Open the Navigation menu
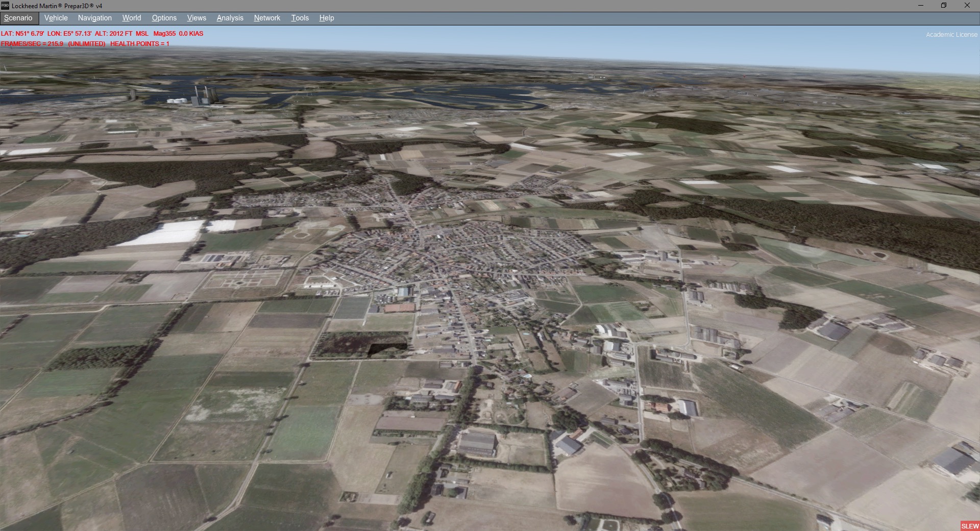980x531 pixels. coord(94,18)
